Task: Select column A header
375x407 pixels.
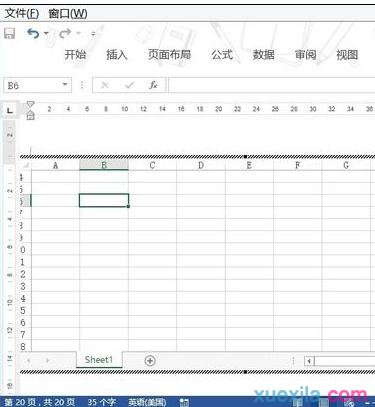Action: pyautogui.click(x=55, y=165)
